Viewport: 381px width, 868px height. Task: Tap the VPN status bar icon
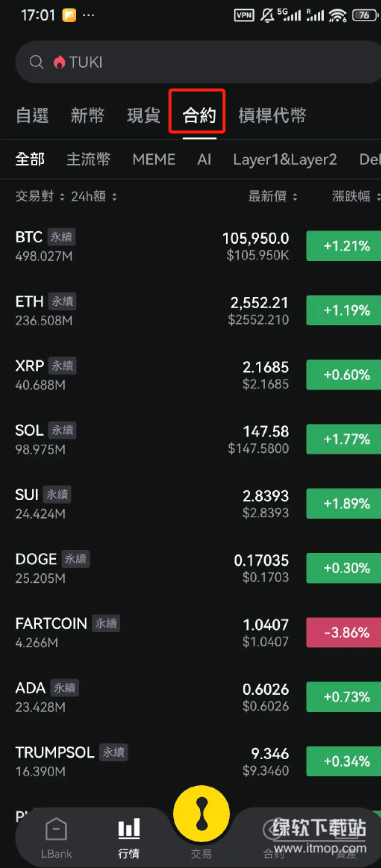pyautogui.click(x=244, y=16)
